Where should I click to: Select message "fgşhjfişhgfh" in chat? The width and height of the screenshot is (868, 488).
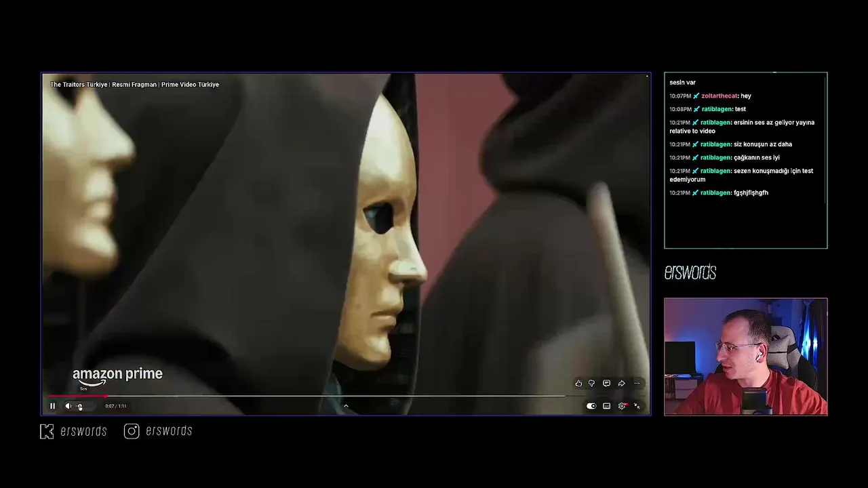pos(719,193)
